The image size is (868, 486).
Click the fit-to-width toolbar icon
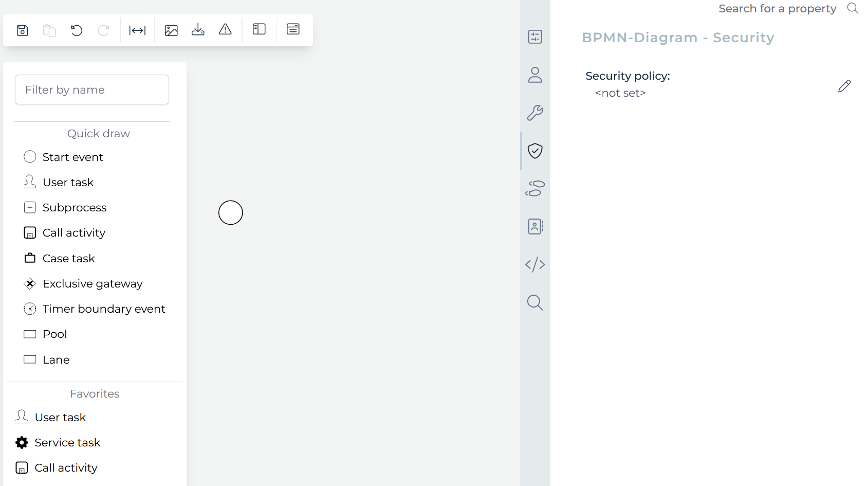(137, 30)
